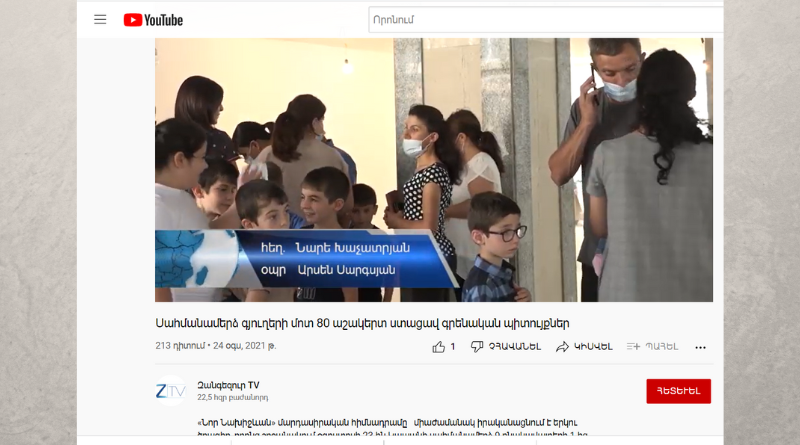The height and width of the screenshot is (445, 800).
Task: Open the Զանգեզուր TV channel name link
Action: coord(228,385)
